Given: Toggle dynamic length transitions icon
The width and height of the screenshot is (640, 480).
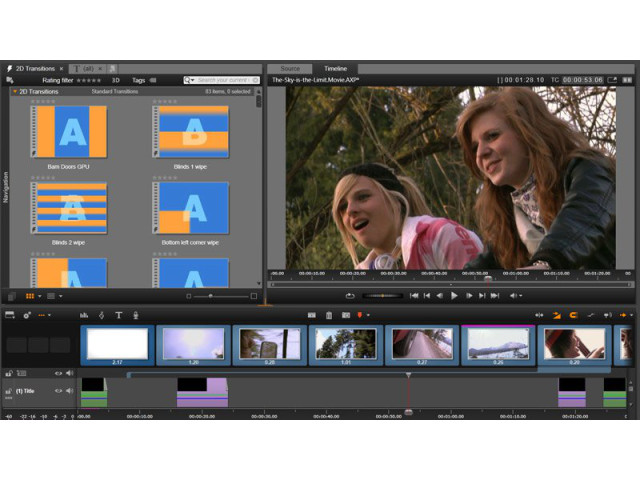Looking at the screenshot, I should [556, 315].
